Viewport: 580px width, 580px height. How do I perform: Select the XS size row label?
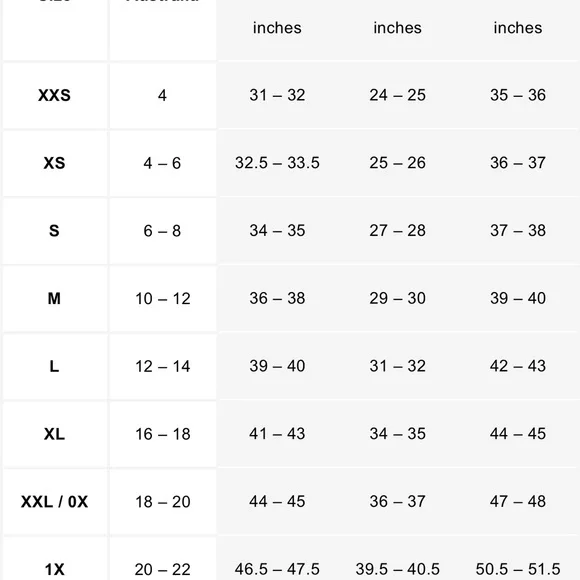coord(54,163)
